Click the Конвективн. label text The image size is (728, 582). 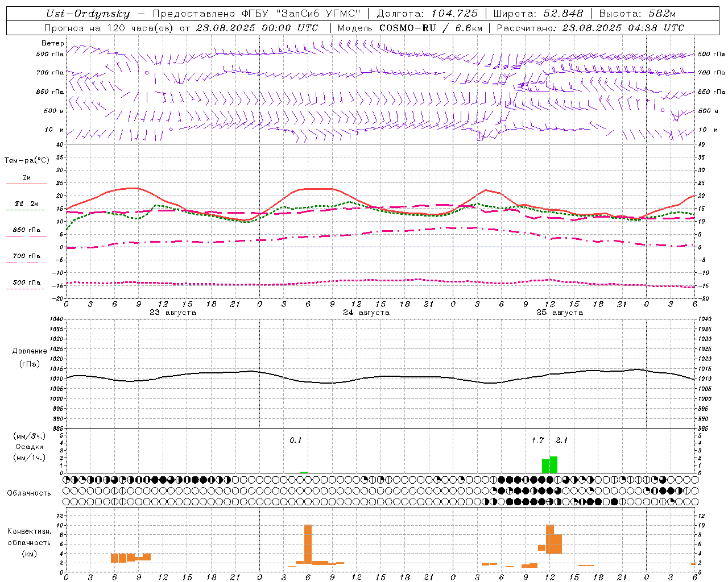[29, 531]
